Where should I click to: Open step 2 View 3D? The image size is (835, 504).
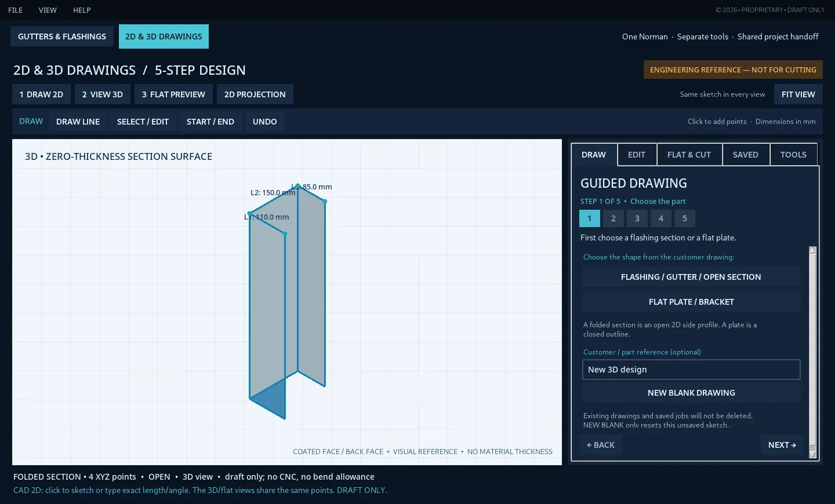tap(103, 94)
